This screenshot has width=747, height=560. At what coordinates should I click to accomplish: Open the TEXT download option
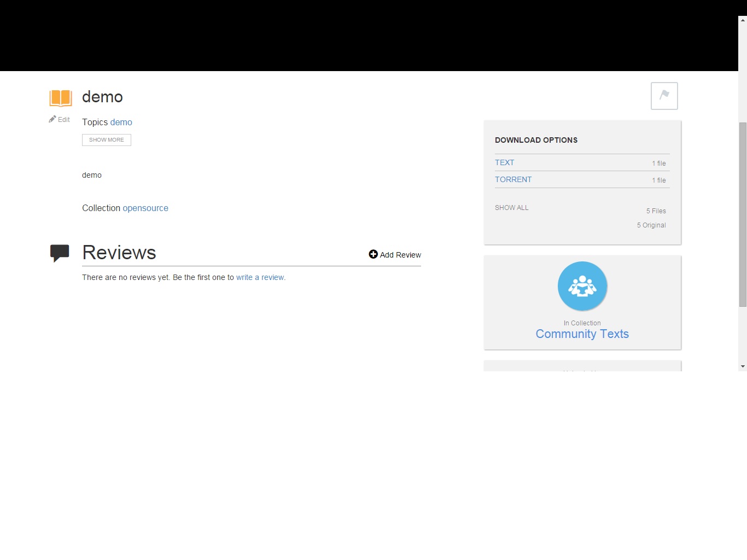point(504,162)
